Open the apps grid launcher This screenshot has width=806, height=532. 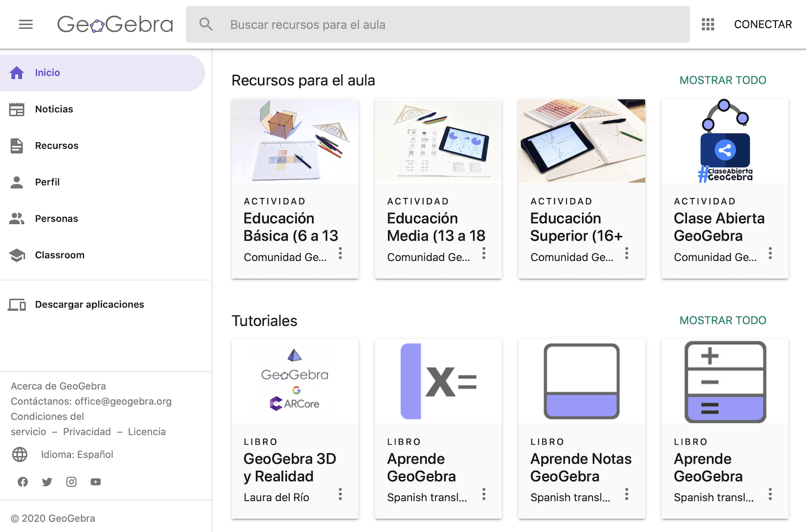pos(708,24)
